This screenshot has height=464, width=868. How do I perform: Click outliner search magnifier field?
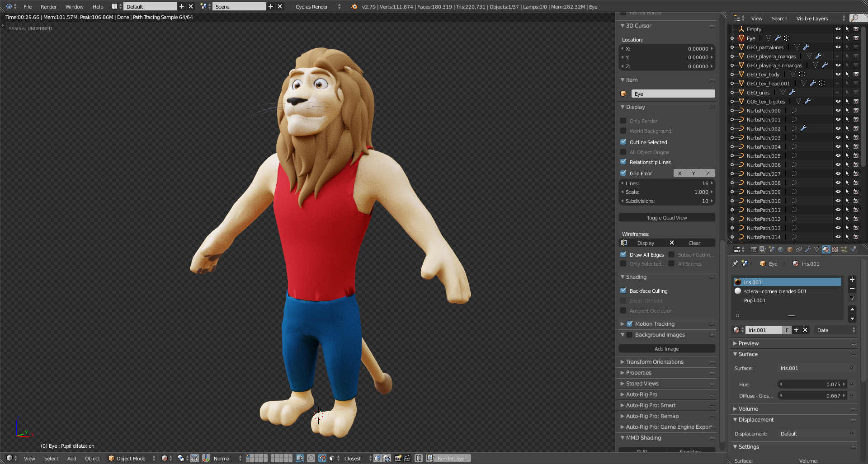859,18
